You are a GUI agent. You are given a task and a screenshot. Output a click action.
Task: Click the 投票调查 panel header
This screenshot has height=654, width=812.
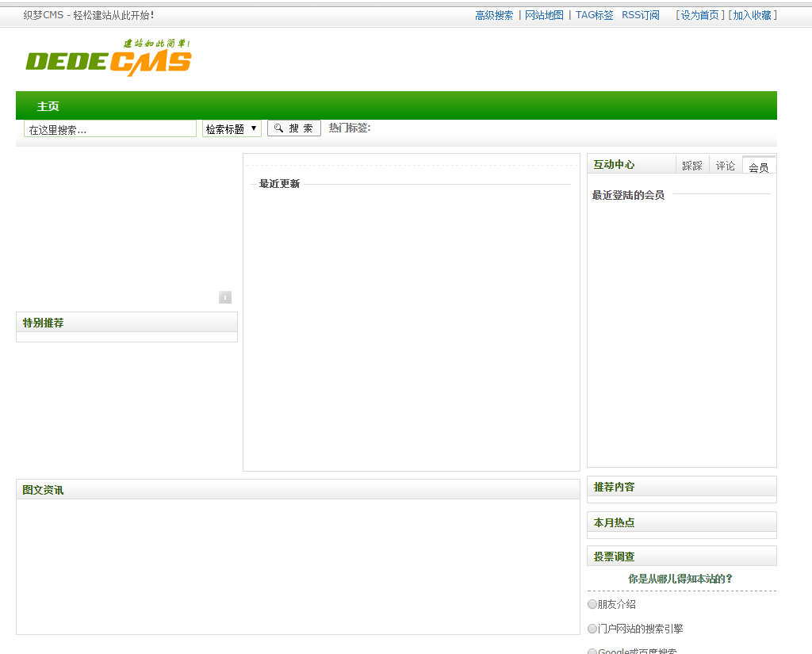pos(614,556)
